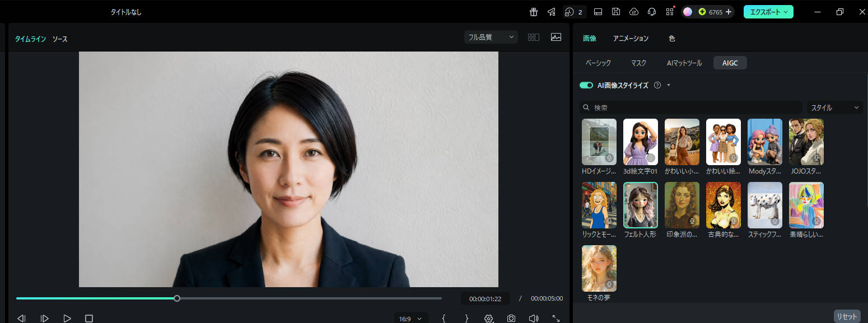Open the preview settings gear icon
Image resolution: width=868 pixels, height=323 pixels.
click(488, 319)
